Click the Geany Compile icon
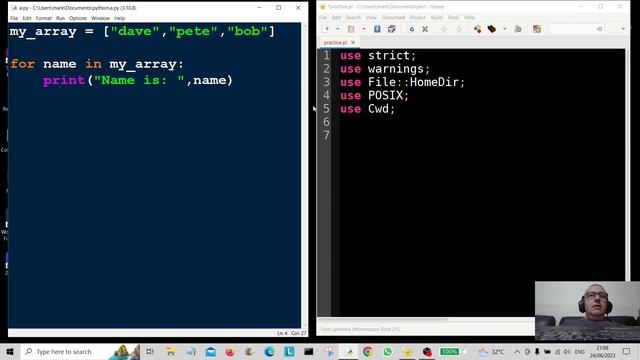640x360 pixels. tap(477, 29)
